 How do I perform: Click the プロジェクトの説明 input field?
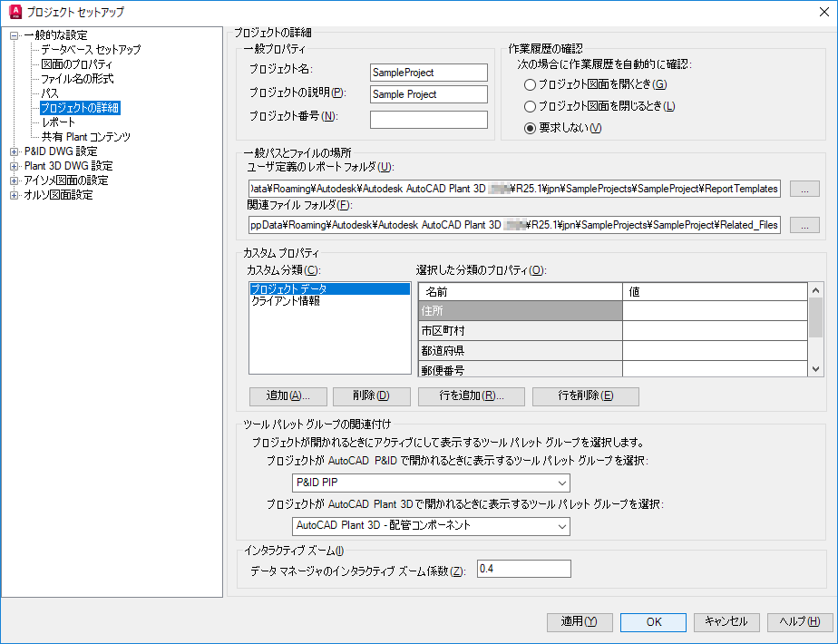tap(429, 94)
